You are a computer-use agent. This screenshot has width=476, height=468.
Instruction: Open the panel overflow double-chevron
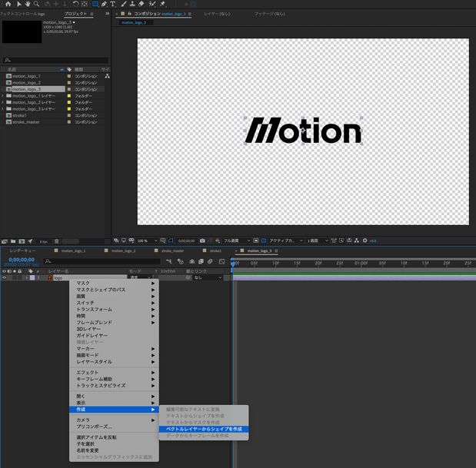click(107, 14)
